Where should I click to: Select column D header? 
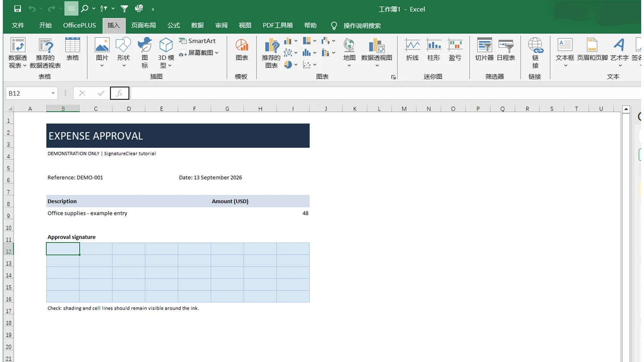click(129, 109)
